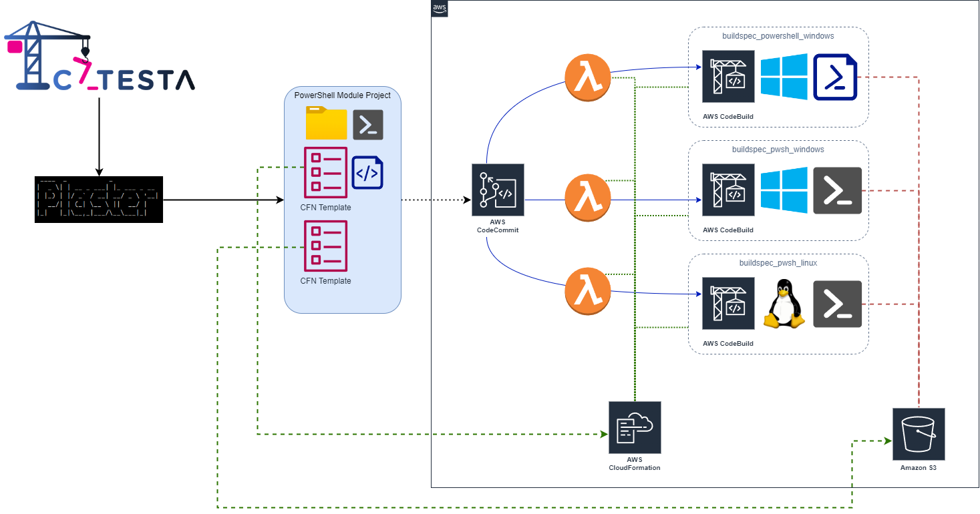This screenshot has height=514, width=980.
Task: Select the upper CFN Template checklist icon
Action: click(x=325, y=172)
